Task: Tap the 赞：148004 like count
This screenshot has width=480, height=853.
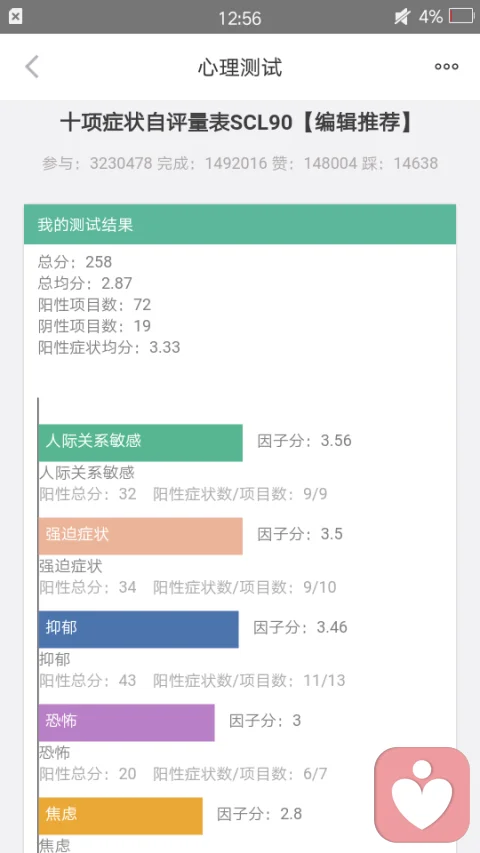Action: (x=315, y=163)
